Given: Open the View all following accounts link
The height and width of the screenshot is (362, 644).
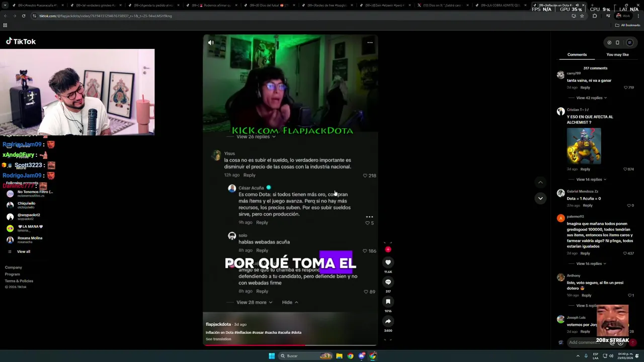Looking at the screenshot, I should (24, 251).
